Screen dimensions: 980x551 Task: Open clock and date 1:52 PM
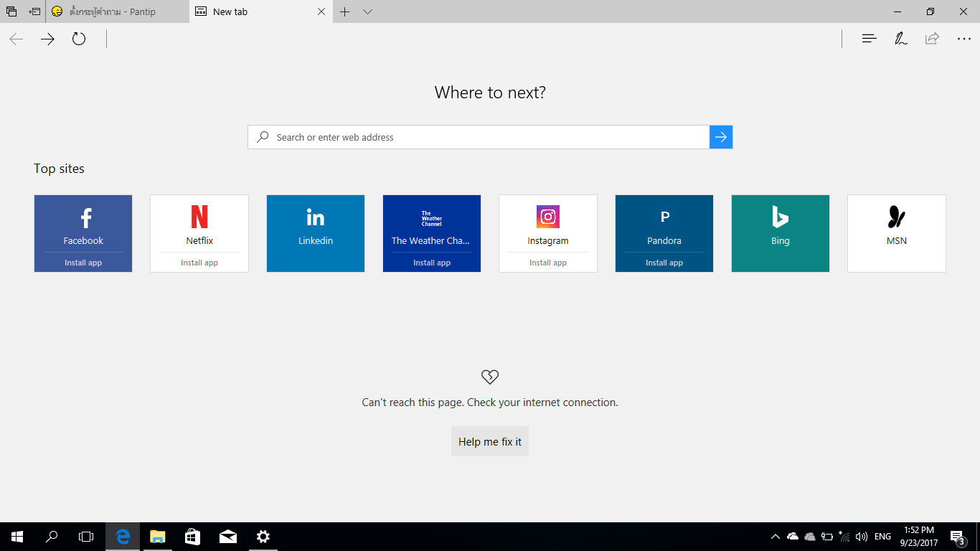(919, 537)
